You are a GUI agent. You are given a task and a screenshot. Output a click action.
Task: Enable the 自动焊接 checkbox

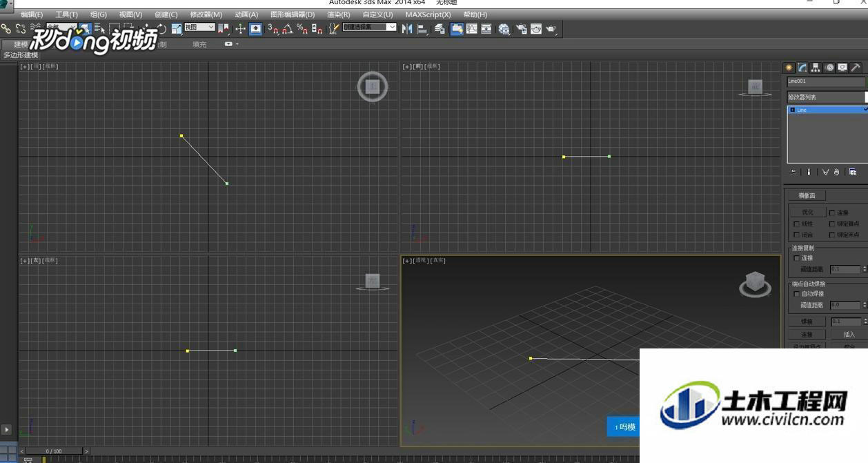click(797, 294)
